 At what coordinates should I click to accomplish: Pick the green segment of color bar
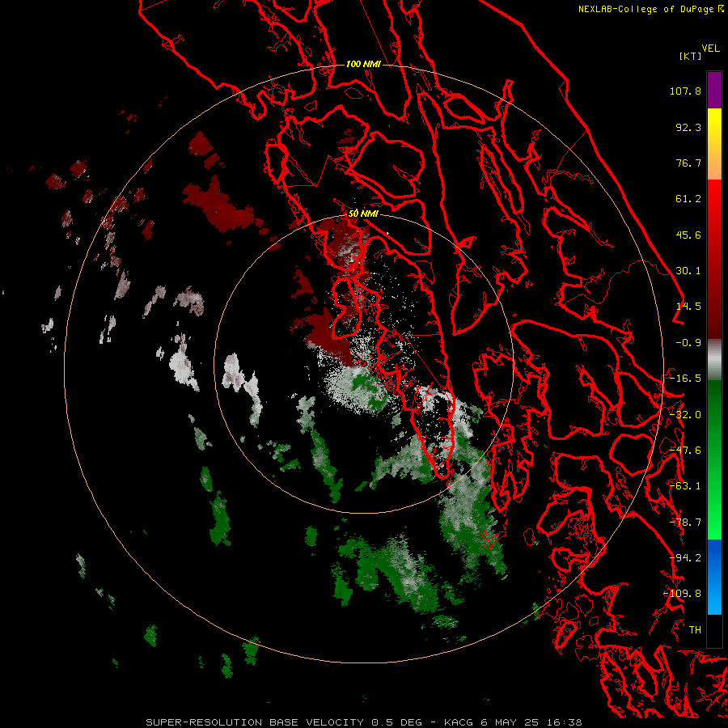pyautogui.click(x=714, y=459)
